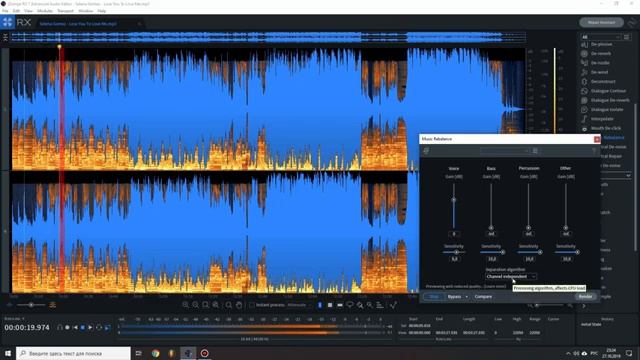The image size is (640, 360).
Task: Open preset menu icon in Music Rebalance
Action: (x=535, y=151)
